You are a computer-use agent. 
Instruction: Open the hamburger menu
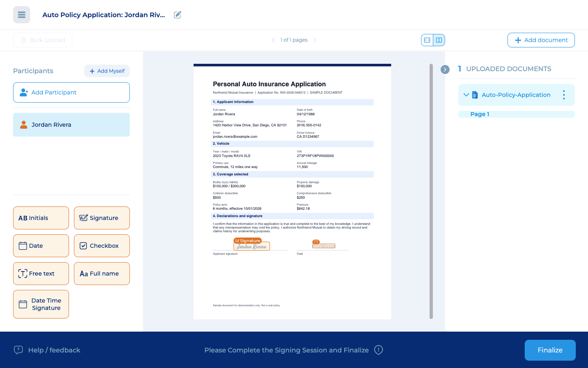click(x=22, y=15)
